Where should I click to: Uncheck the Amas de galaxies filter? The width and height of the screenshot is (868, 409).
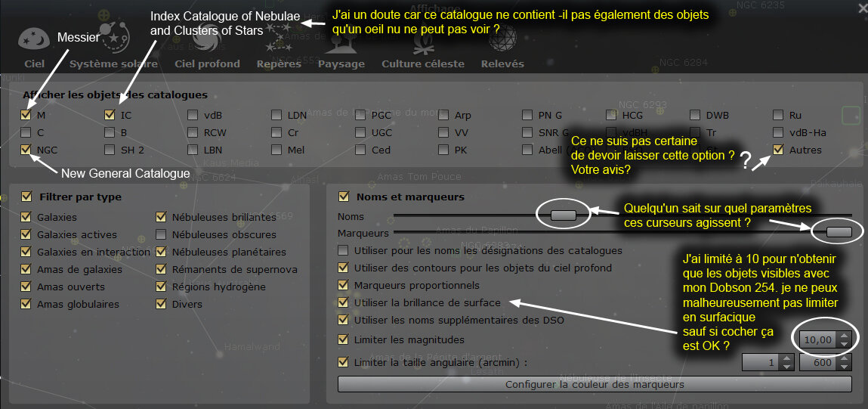point(26,269)
